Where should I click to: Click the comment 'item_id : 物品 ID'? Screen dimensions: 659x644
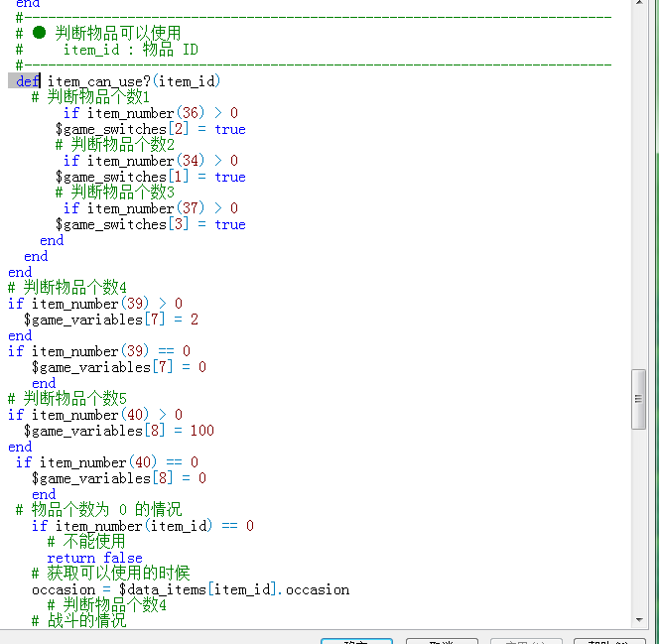point(131,50)
